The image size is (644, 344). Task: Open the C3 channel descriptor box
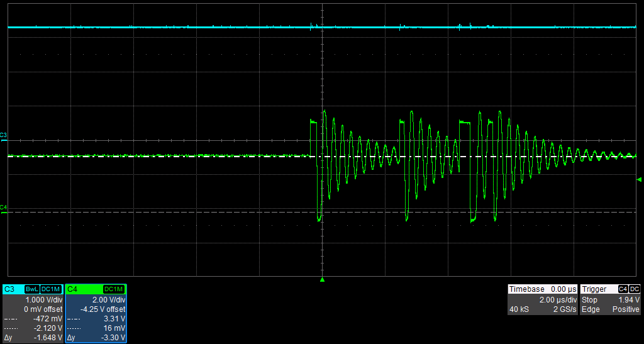tap(33, 314)
